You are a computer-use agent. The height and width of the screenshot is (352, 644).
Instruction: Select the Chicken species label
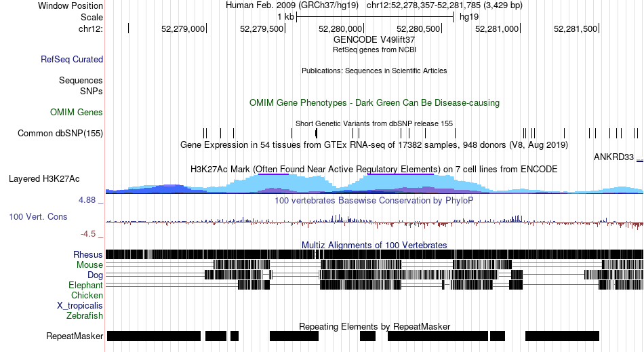point(87,295)
